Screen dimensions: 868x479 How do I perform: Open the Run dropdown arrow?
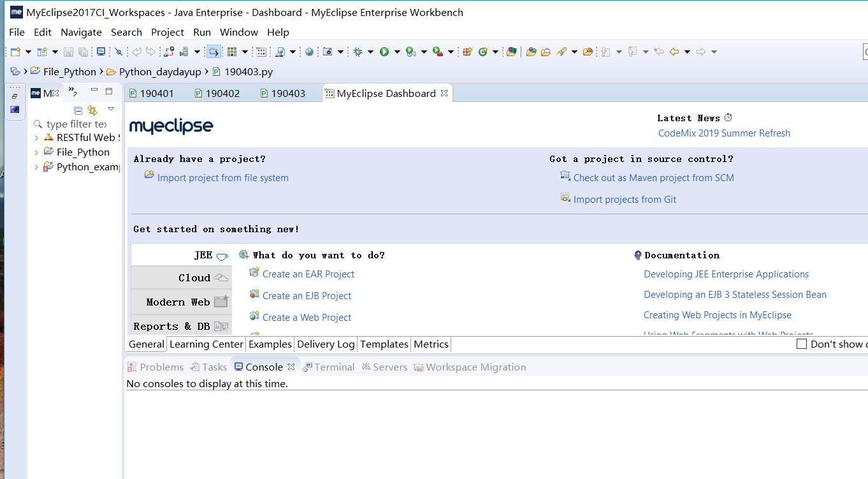397,52
